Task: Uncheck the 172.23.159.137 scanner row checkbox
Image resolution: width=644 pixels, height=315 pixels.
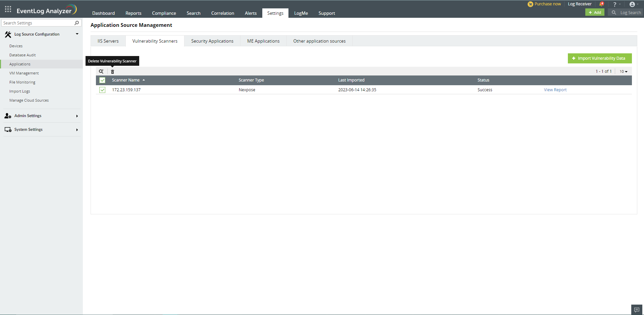Action: 102,90
